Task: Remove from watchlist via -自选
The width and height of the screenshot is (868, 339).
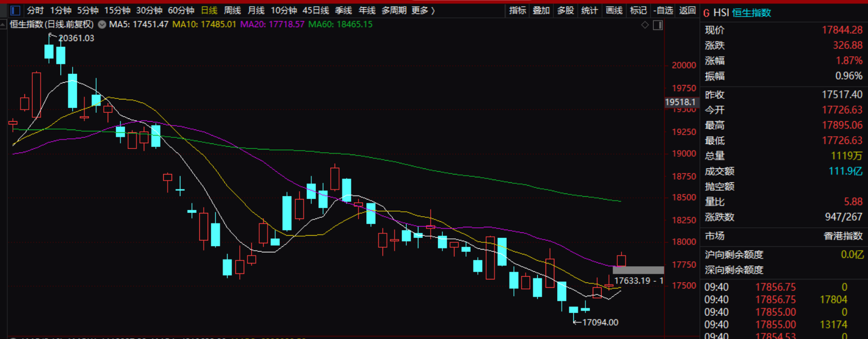Action: click(663, 11)
